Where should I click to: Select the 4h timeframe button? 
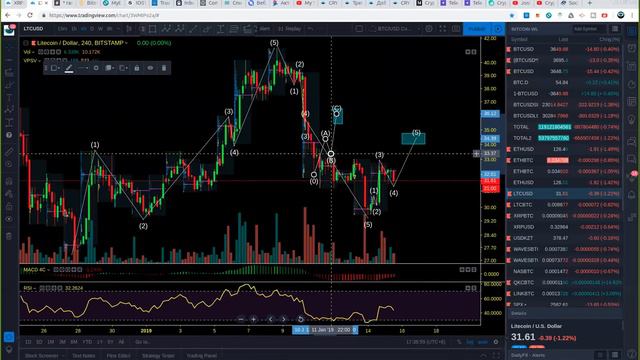pyautogui.click(x=84, y=29)
